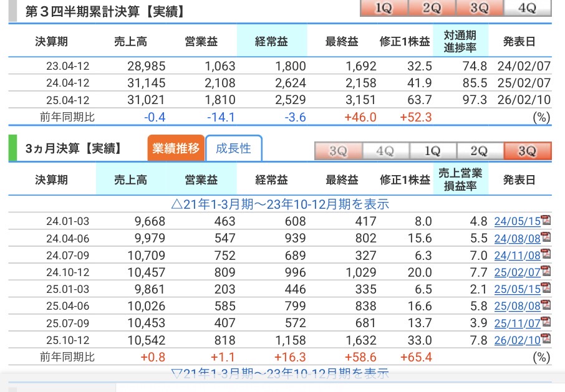Choose 3Q in cumulative results selector
The image size is (565, 392).
click(x=480, y=7)
